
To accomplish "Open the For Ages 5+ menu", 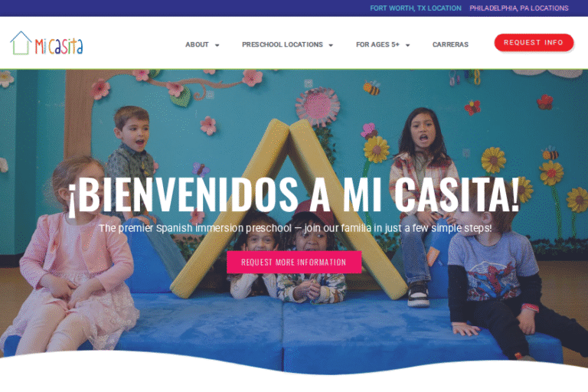I will tap(377, 44).
